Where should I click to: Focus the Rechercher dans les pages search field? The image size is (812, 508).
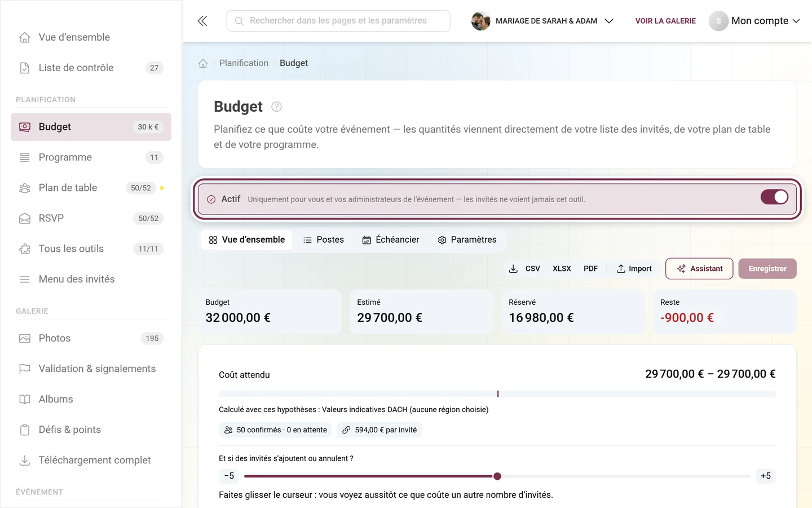[x=338, y=21]
